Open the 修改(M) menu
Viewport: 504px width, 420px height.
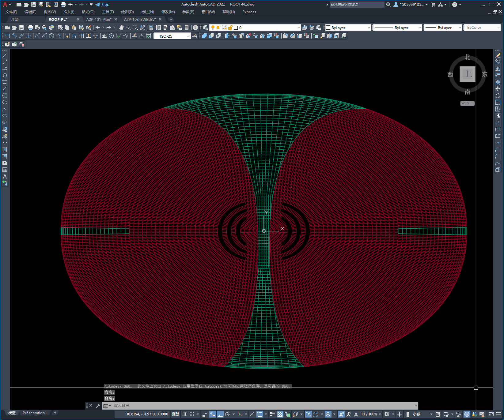168,12
